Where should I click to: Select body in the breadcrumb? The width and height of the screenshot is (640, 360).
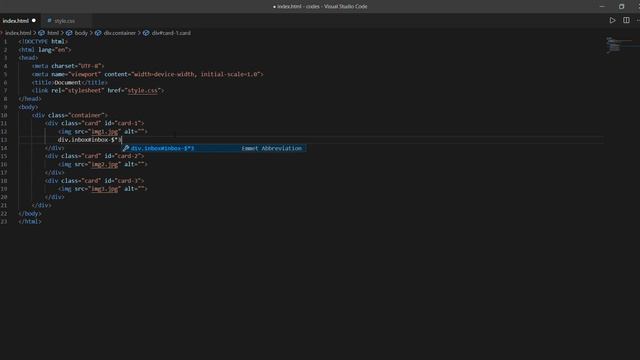(x=81, y=33)
